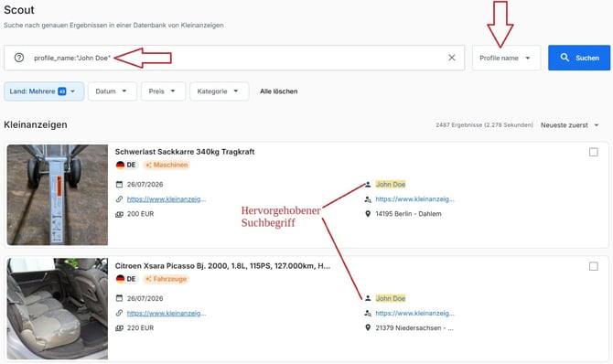Open the Land: Mehrere filter dropdown
This screenshot has height=364, width=613.
click(44, 91)
